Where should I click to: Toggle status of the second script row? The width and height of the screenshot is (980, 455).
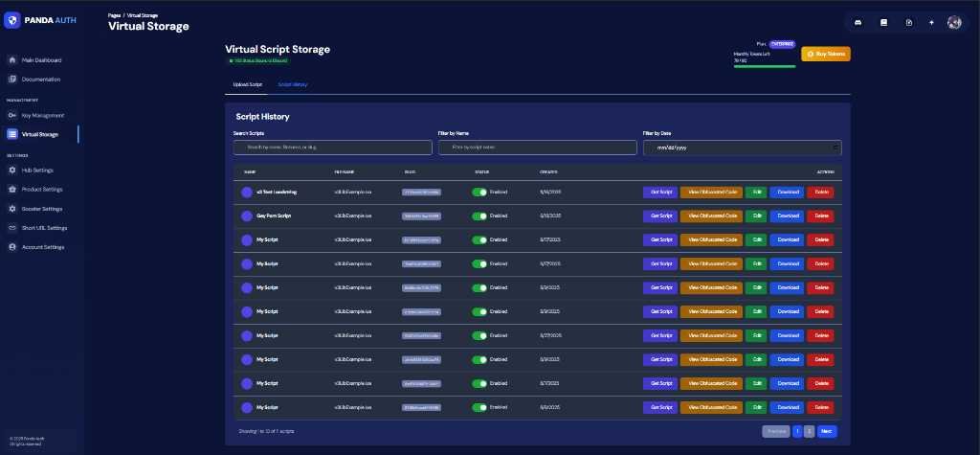click(479, 216)
